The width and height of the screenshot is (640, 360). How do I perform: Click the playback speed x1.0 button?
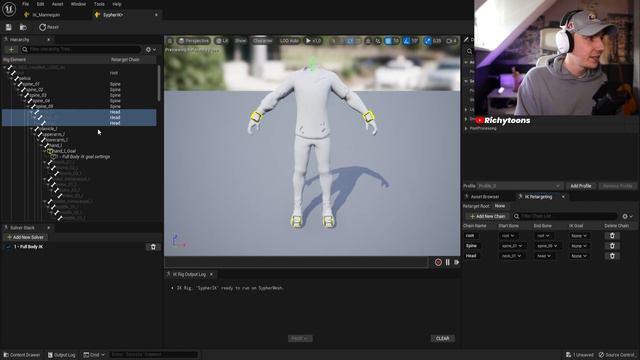pyautogui.click(x=313, y=41)
